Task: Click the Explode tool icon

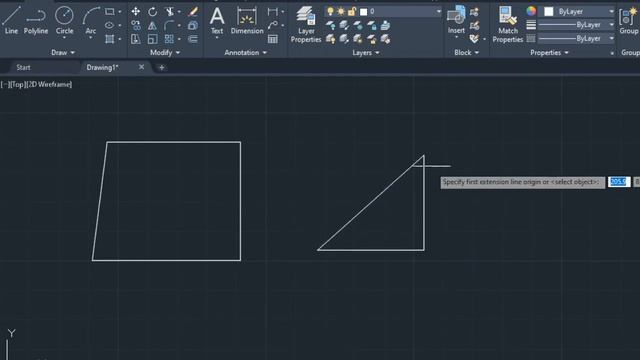Action: pyautogui.click(x=193, y=25)
